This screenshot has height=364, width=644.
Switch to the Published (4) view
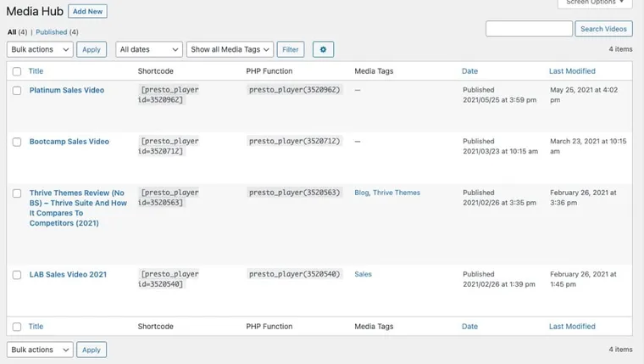coord(57,32)
